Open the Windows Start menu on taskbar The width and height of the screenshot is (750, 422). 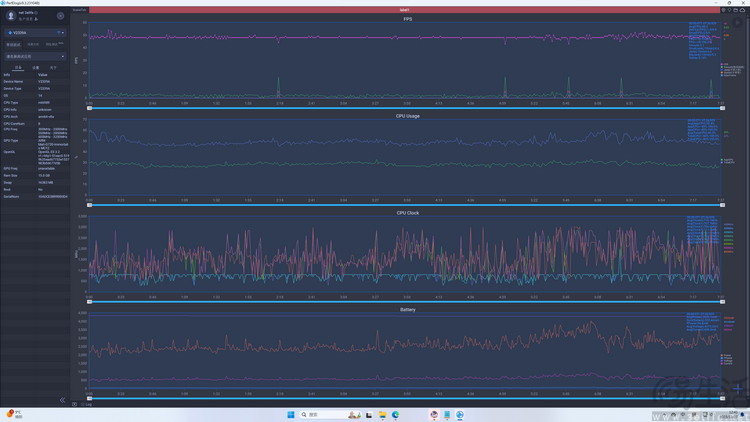click(x=291, y=415)
